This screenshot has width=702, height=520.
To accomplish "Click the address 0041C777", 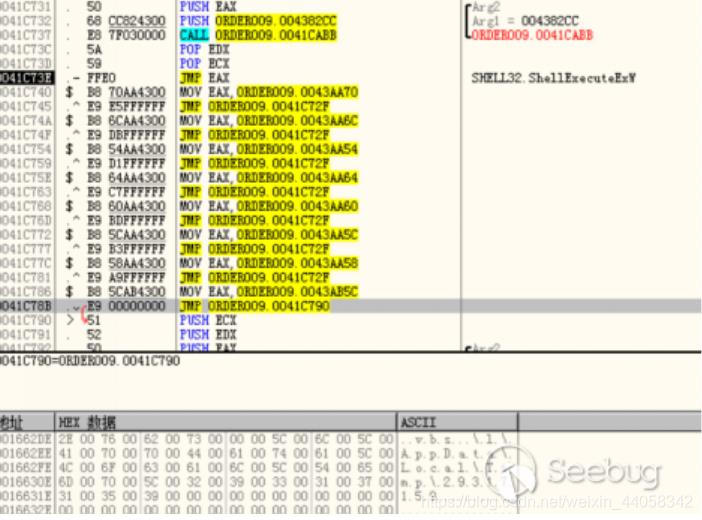I will pos(26,249).
